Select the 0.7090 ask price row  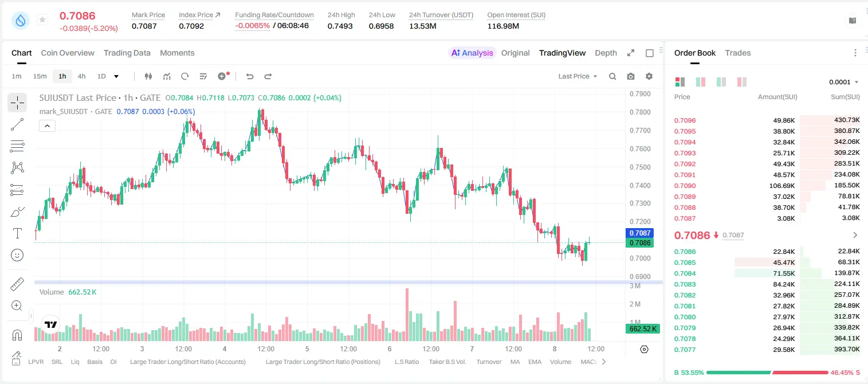tap(767, 186)
